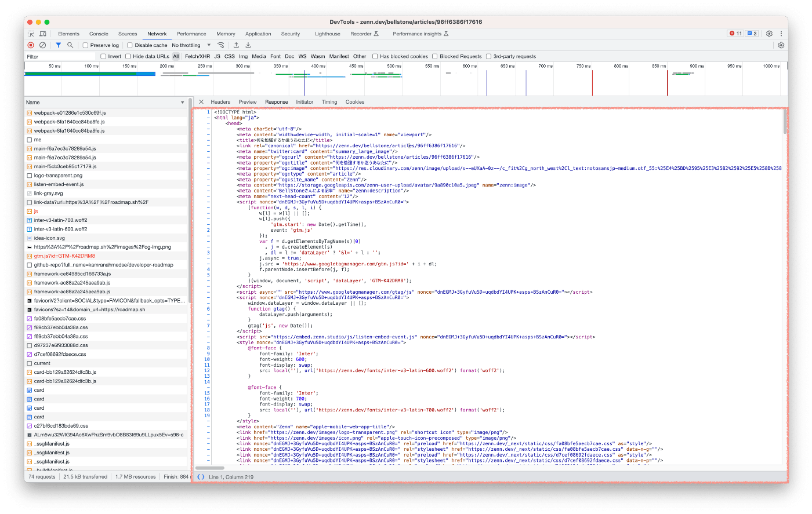Screen dimensions: 812x514
Task: Click the 11 errors badge
Action: click(735, 34)
